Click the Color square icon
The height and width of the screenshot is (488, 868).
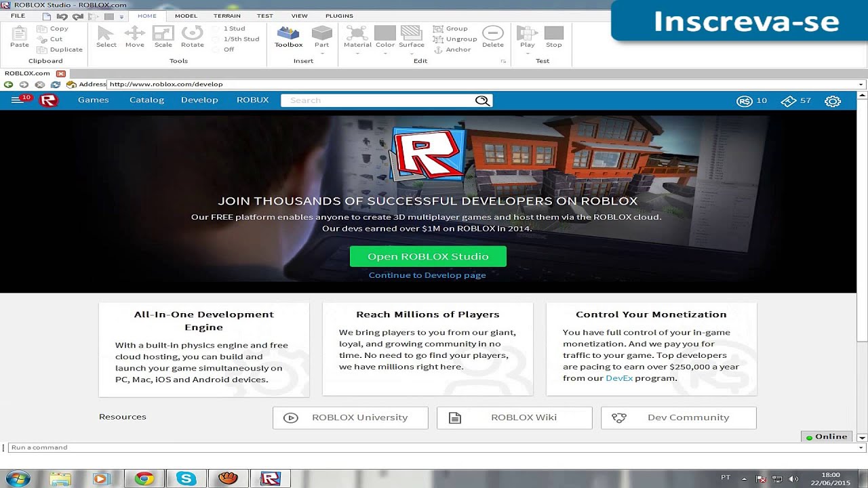tap(385, 33)
